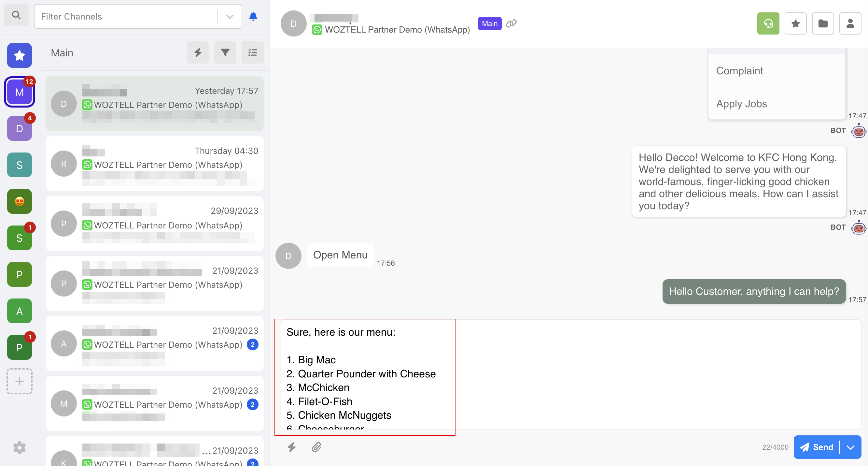Expand the Send button options arrow

pos(850,447)
